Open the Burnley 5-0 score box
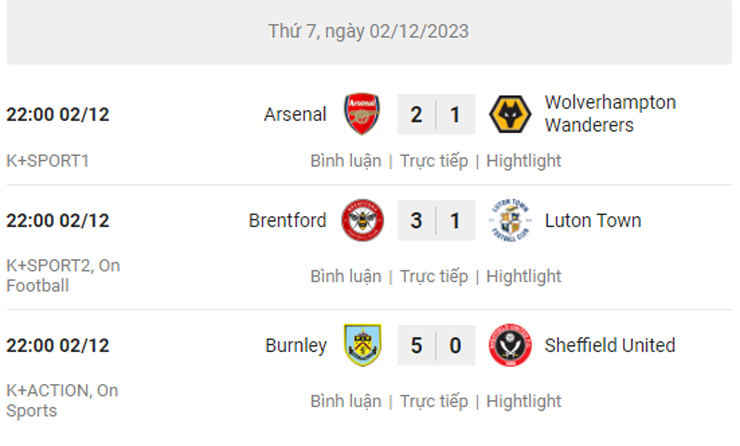The width and height of the screenshot is (740, 446). tap(436, 345)
